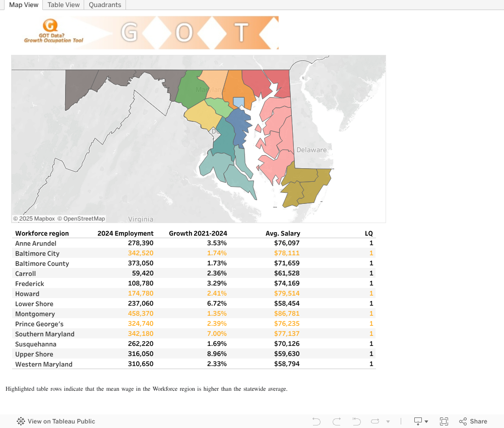
Task: Select the Upper Shore table row
Action: (x=34, y=354)
